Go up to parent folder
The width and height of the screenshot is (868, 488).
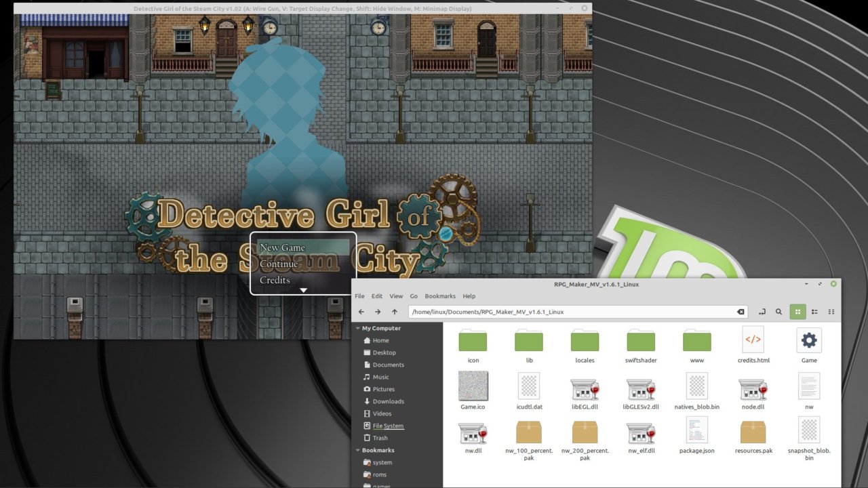[x=395, y=312]
